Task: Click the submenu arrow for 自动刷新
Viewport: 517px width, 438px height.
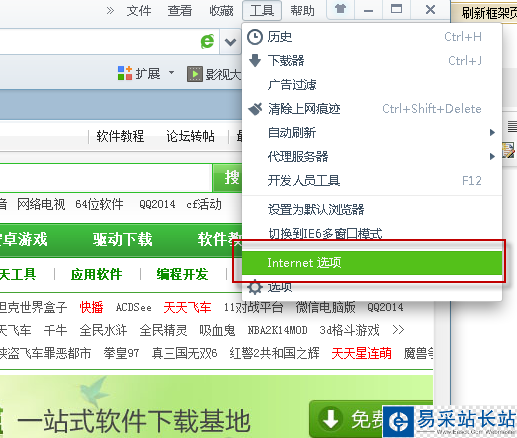Action: click(492, 133)
